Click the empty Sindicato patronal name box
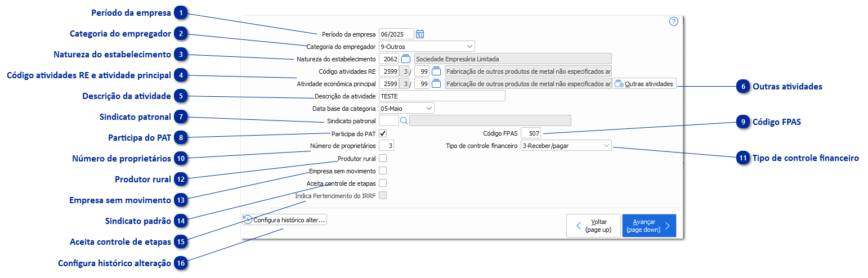The width and height of the screenshot is (868, 278). pyautogui.click(x=490, y=120)
